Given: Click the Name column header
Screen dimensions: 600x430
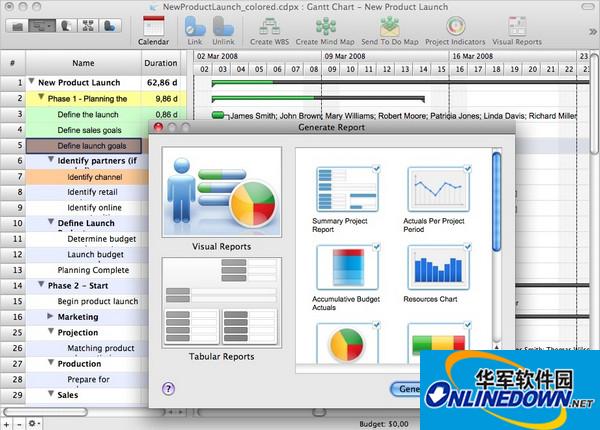Looking at the screenshot, I should pos(83,63).
